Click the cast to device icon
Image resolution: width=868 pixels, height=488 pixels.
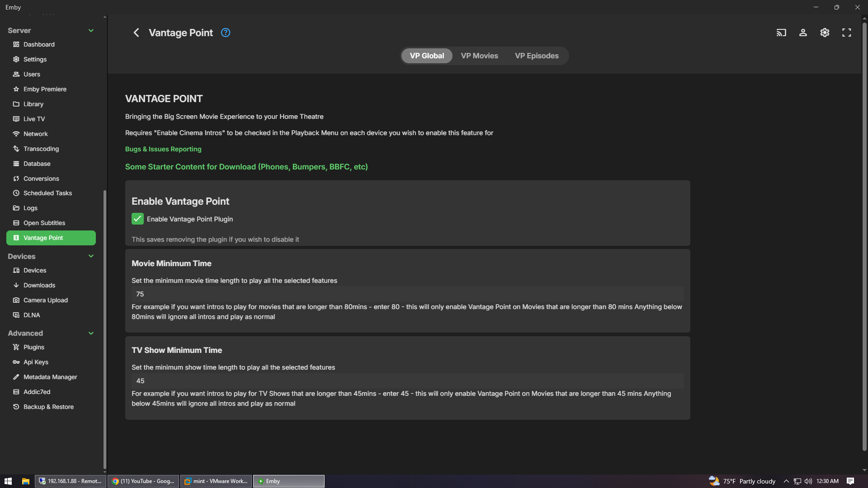781,33
